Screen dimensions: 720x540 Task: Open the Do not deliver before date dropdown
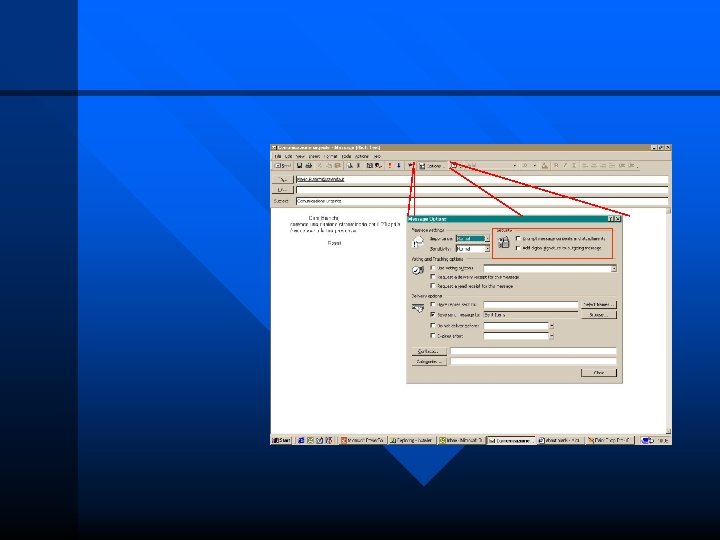pyautogui.click(x=551, y=326)
